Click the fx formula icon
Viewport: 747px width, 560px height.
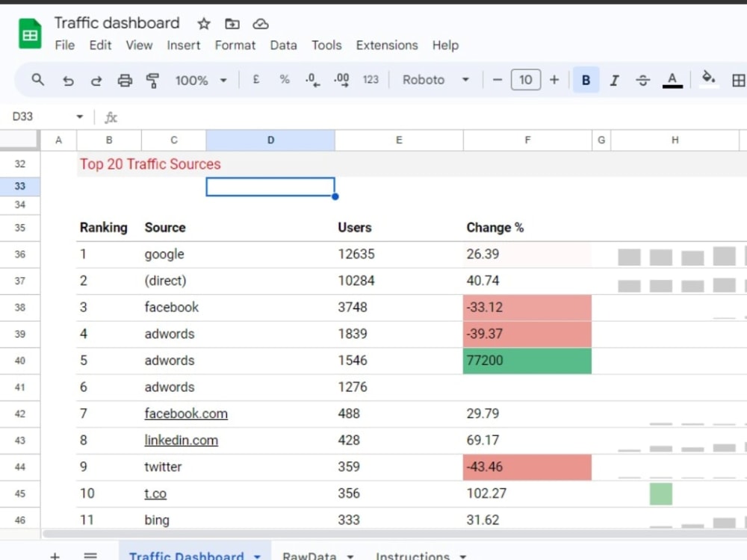pyautogui.click(x=111, y=117)
